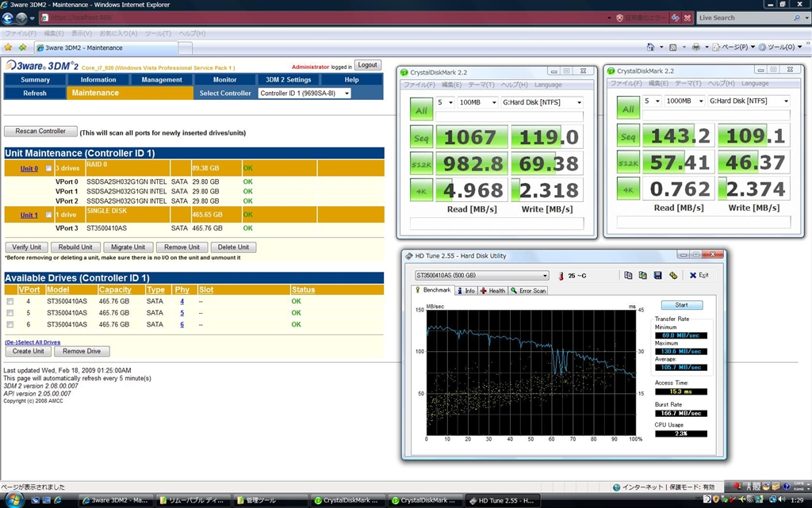
Task: Click the Rescan Controller button
Action: tap(40, 132)
